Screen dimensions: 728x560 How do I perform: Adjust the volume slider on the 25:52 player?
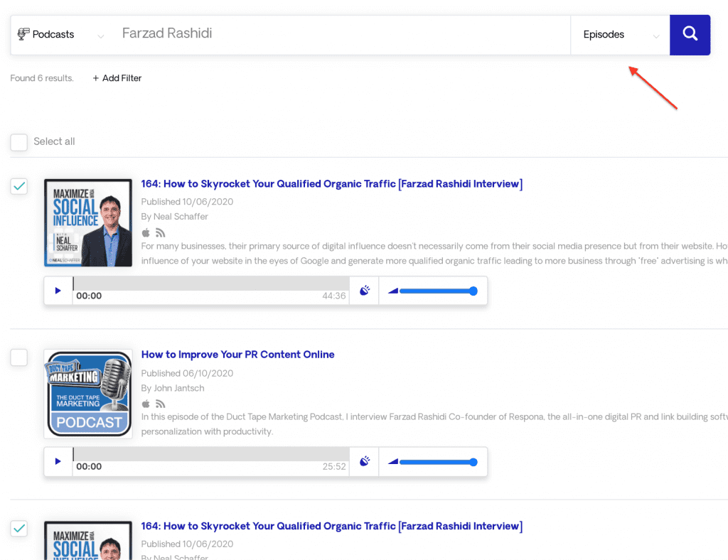(x=438, y=462)
